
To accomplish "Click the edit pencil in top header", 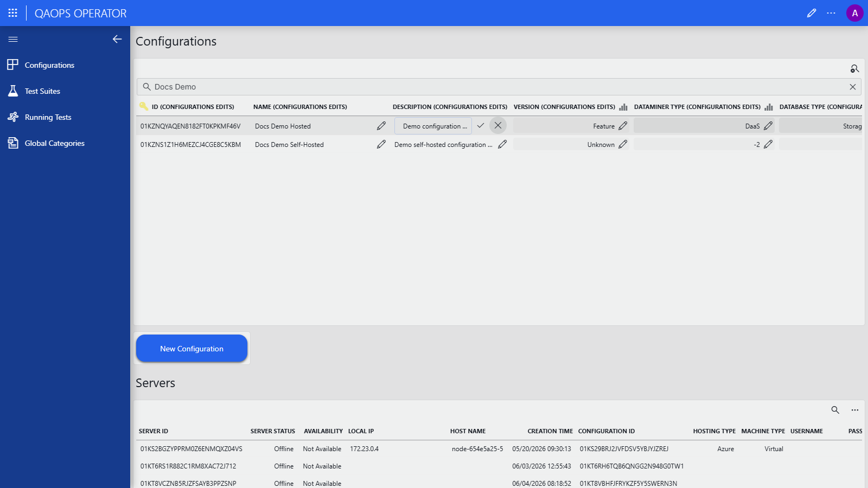I will click(x=812, y=13).
